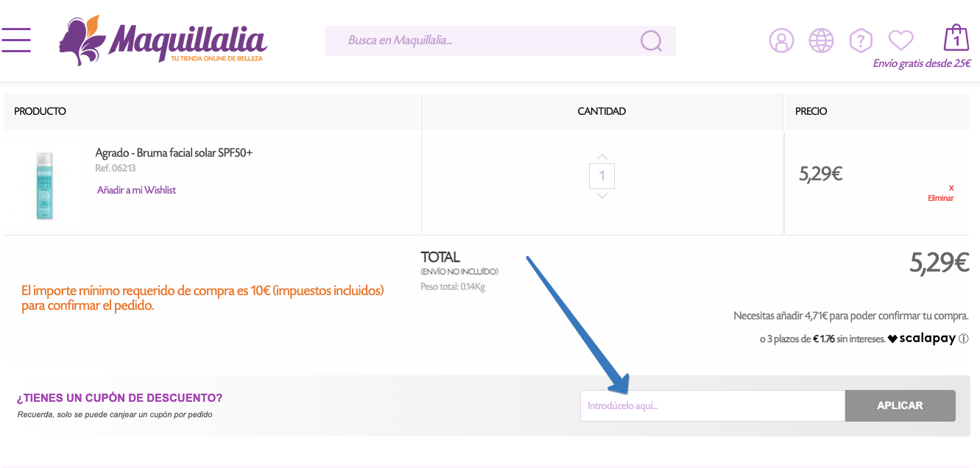This screenshot has height=468, width=980.
Task: Remove the product with Eliminar
Action: (940, 197)
